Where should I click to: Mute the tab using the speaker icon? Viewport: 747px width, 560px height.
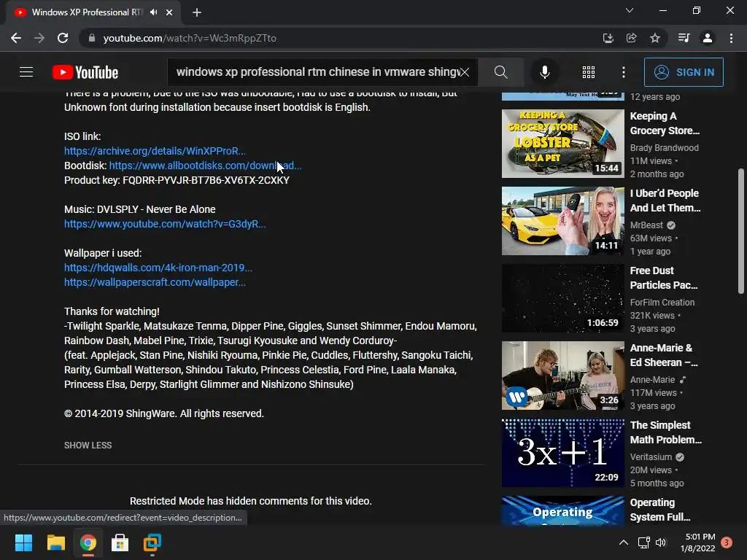click(153, 12)
